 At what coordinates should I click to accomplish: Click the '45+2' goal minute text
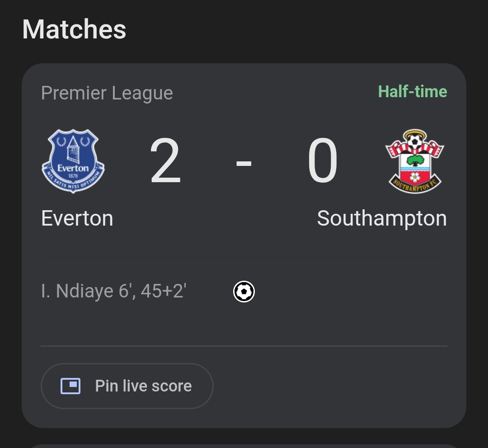pos(164,291)
